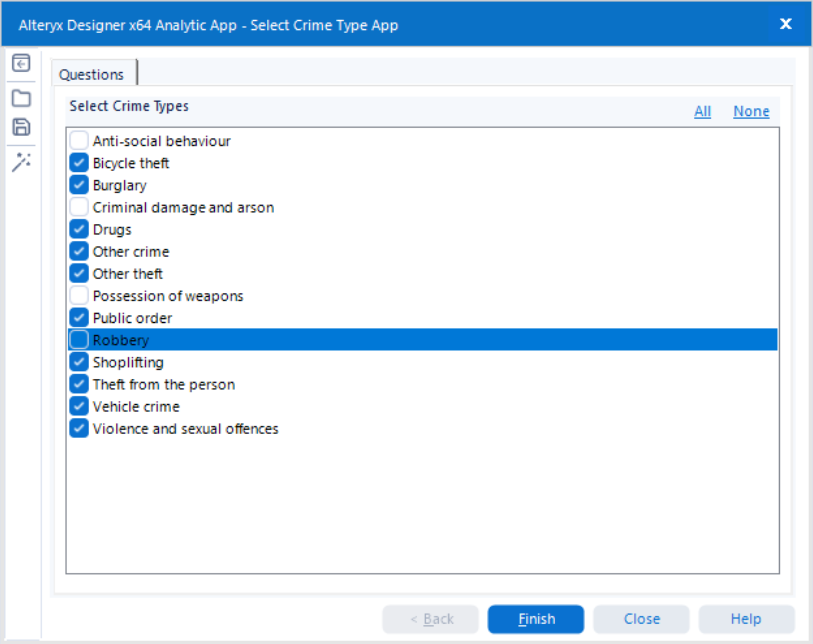813x644 pixels.
Task: Open Help for this app
Action: pos(746,619)
